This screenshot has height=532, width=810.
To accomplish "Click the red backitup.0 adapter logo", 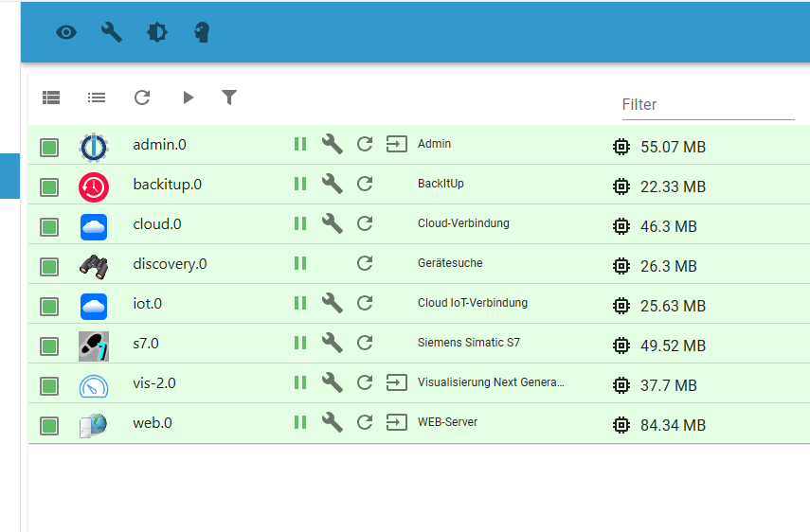I will [x=94, y=187].
